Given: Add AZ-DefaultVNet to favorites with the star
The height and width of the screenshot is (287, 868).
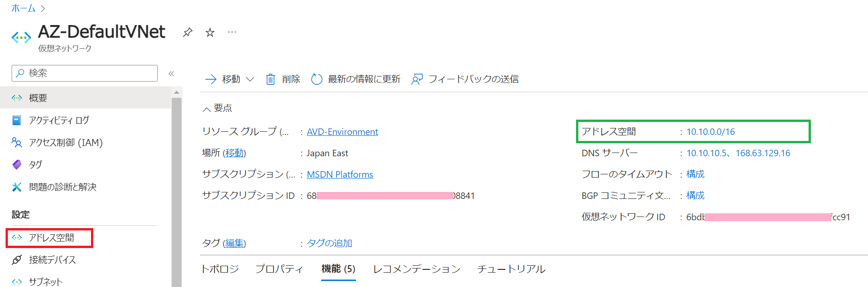Looking at the screenshot, I should (210, 32).
